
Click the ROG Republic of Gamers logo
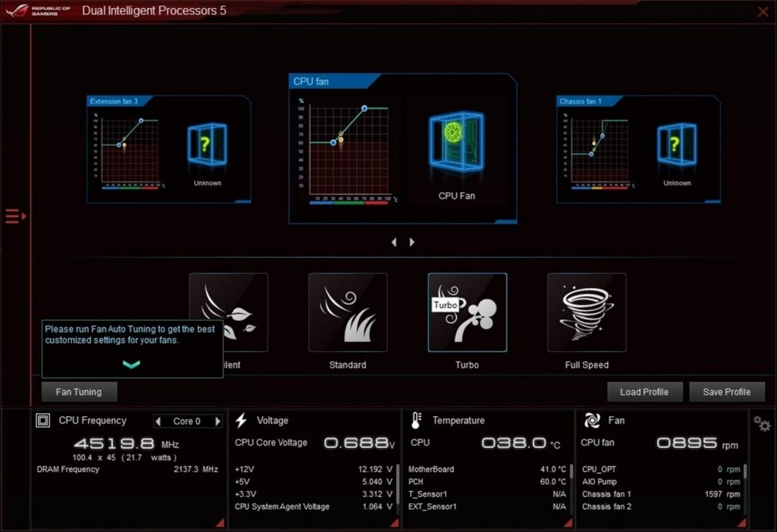pyautogui.click(x=39, y=10)
